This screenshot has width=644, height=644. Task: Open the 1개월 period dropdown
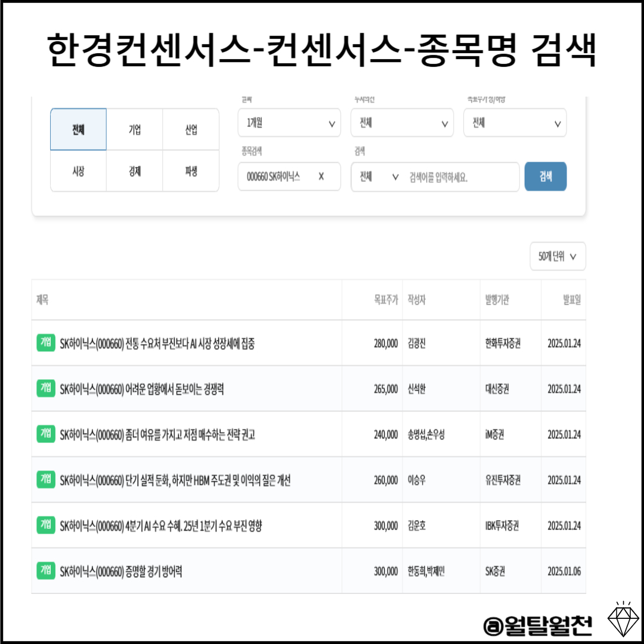point(289,123)
